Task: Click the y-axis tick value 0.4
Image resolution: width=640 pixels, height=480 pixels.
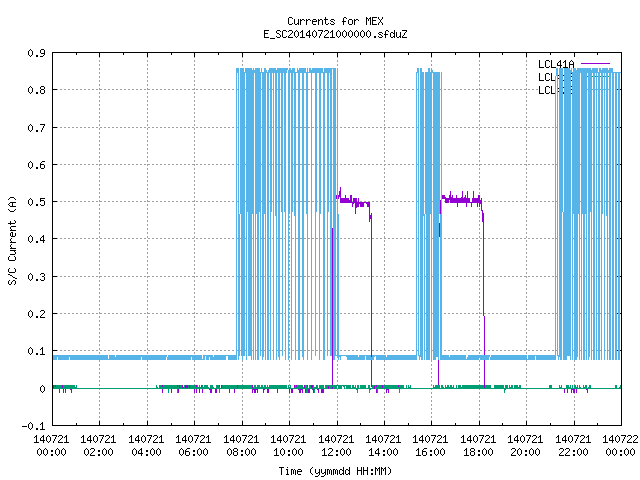Action: click(37, 239)
